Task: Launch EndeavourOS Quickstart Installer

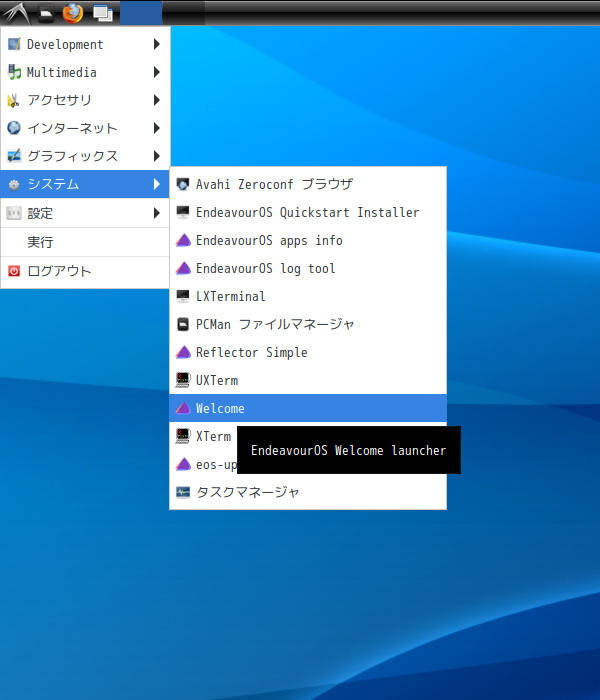Action: pyautogui.click(x=308, y=212)
